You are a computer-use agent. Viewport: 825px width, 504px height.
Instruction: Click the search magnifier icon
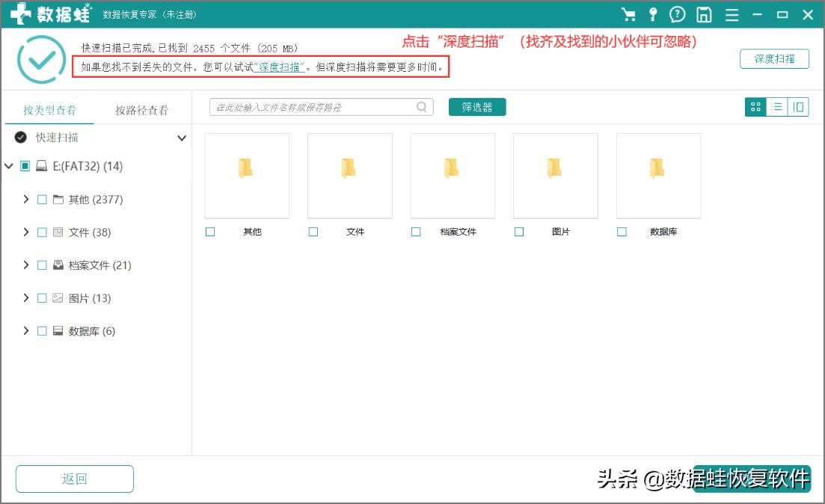[x=421, y=107]
